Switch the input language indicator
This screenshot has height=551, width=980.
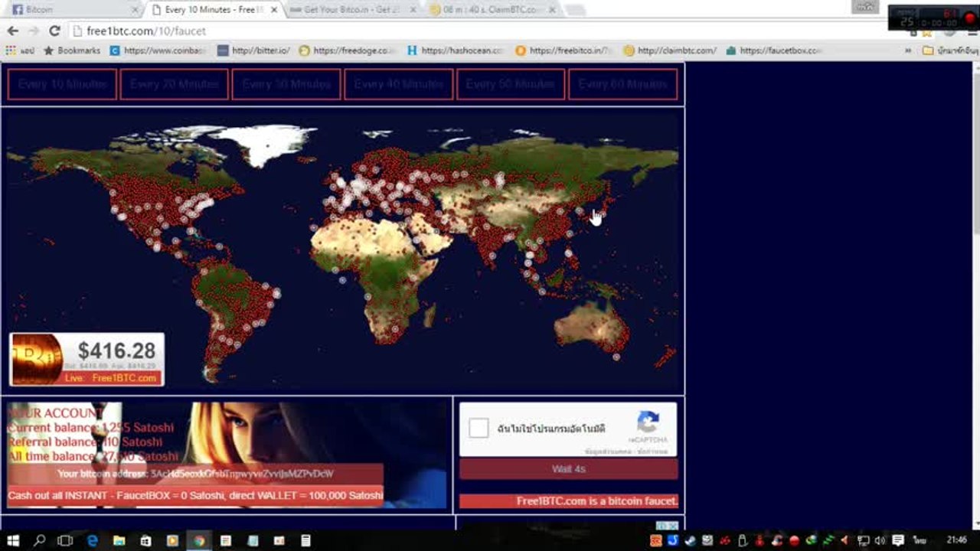tap(919, 540)
